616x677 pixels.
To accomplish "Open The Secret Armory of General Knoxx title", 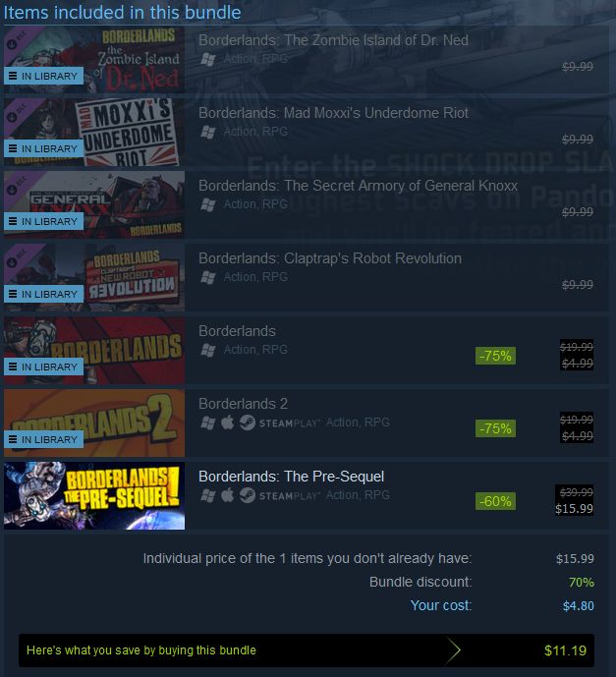I will (358, 186).
